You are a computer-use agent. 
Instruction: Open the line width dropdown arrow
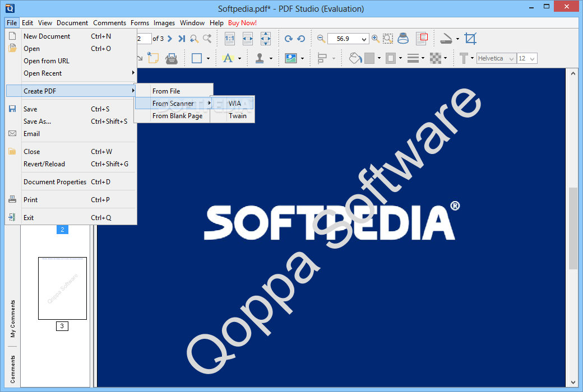[423, 58]
